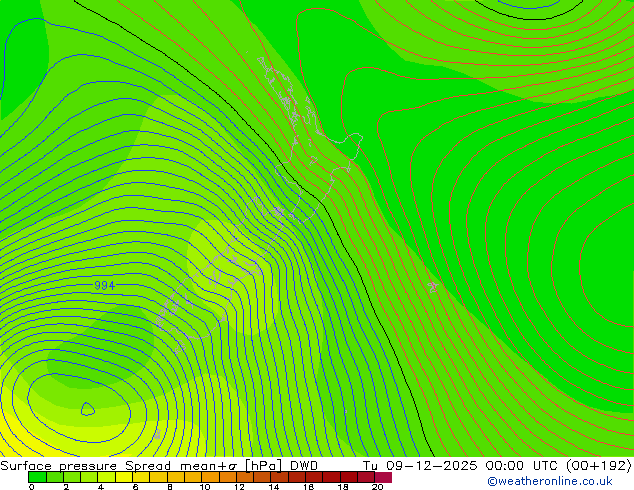Click the (00+192) forecast hour text
This screenshot has height=490, width=634.
598,466
